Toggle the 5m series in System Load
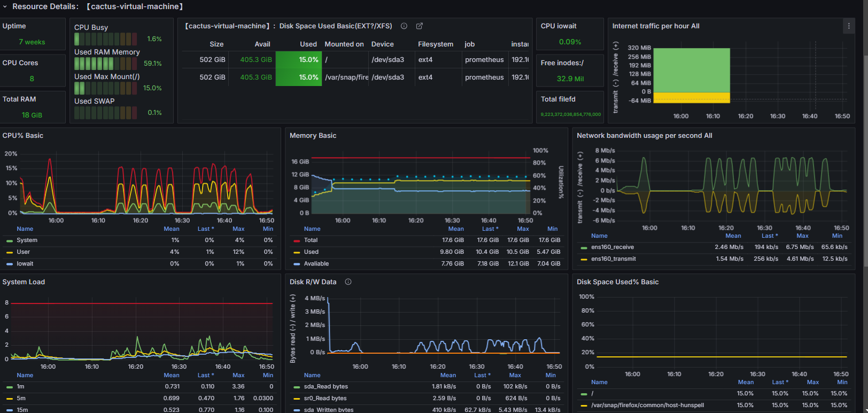Viewport: 868px width, 413px height. tap(21, 399)
